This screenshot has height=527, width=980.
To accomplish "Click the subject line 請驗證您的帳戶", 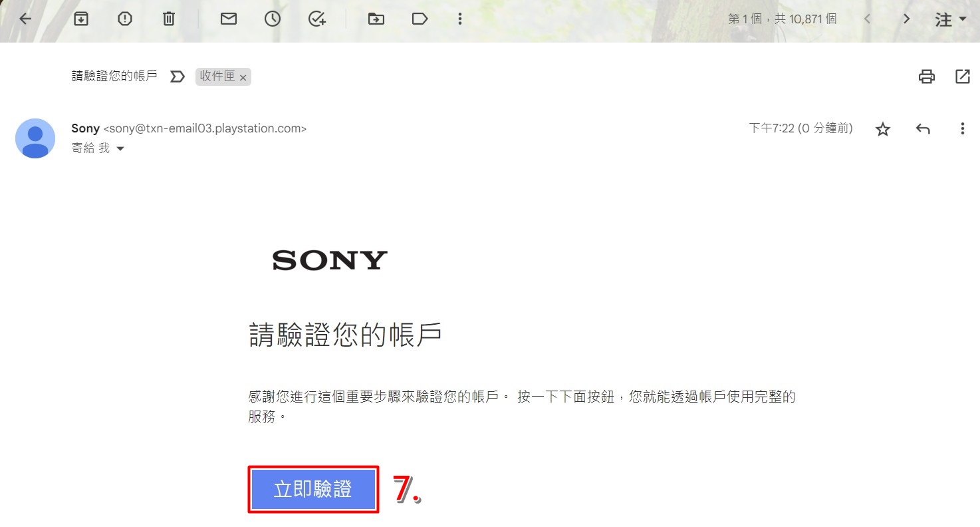I will coord(114,76).
